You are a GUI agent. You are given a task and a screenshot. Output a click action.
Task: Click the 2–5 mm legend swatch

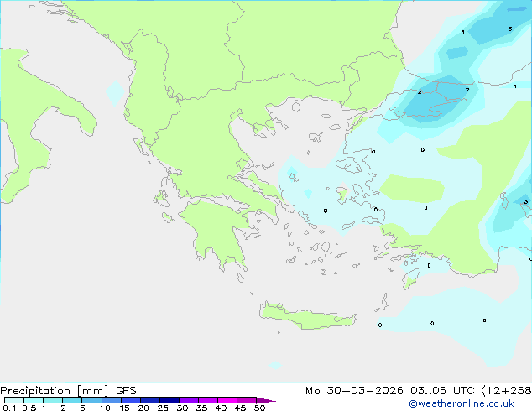pos(72,400)
